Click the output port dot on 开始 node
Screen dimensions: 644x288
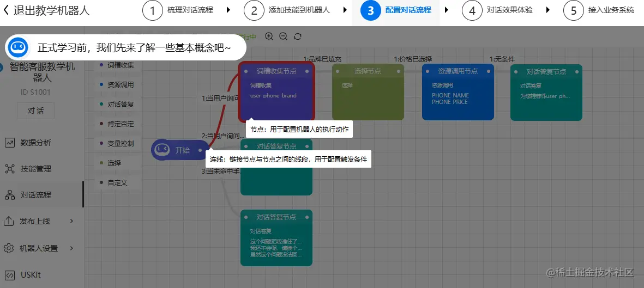201,150
